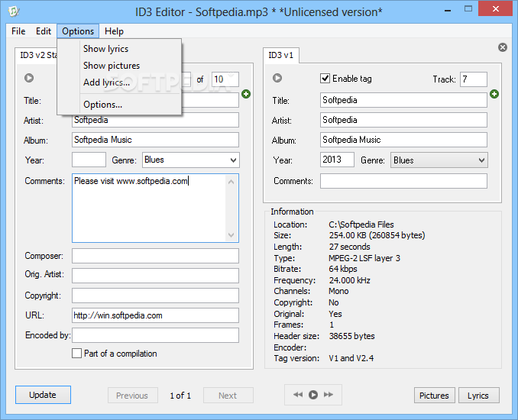Click the Encoded by field

155,335
